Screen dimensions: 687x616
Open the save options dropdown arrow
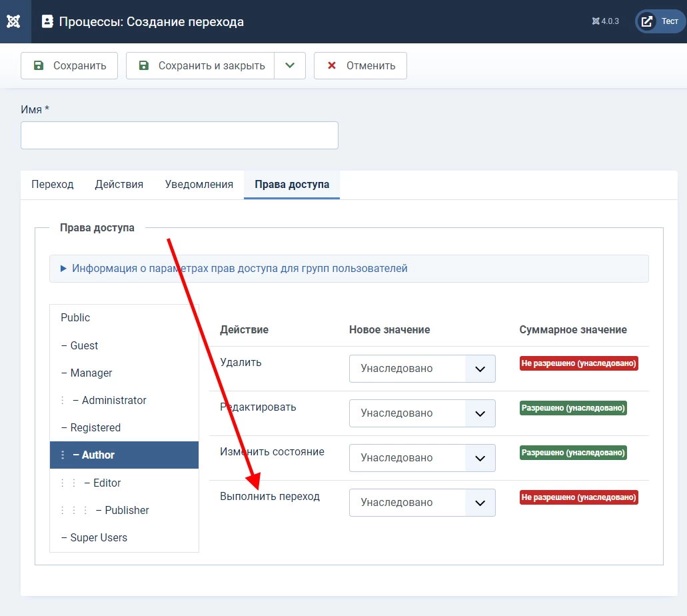(x=290, y=66)
